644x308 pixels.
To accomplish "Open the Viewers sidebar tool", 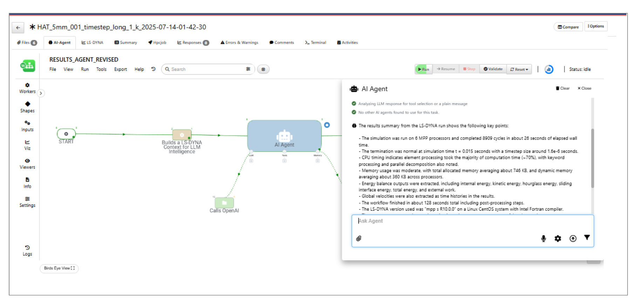I will pos(27,164).
